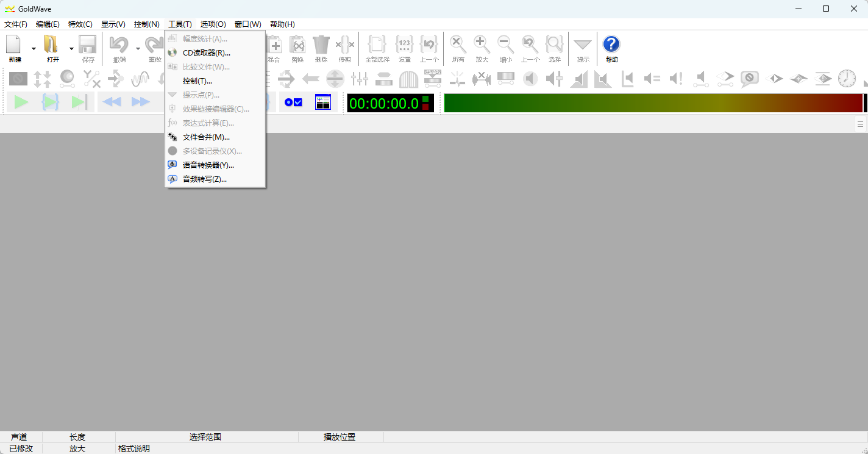Screen dimensions: 868x454
Task: Open the 特效(C) menu
Action: coord(80,24)
